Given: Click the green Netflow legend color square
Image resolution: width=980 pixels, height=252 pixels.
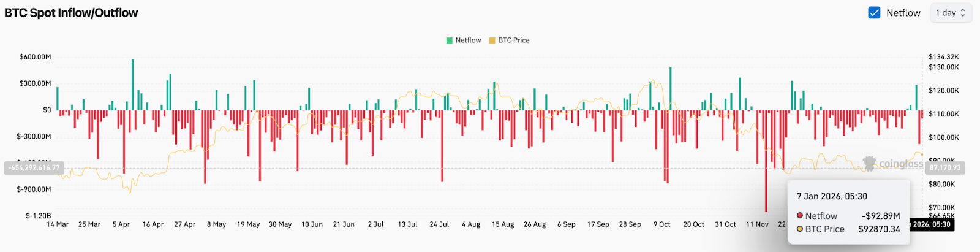Looking at the screenshot, I should [x=450, y=40].
